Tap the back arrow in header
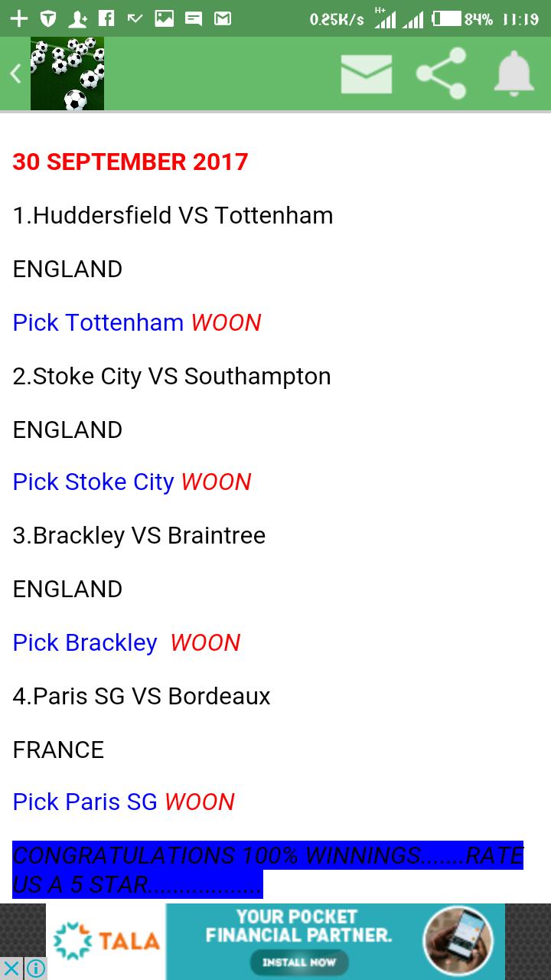Image resolution: width=551 pixels, height=980 pixels. [15, 73]
